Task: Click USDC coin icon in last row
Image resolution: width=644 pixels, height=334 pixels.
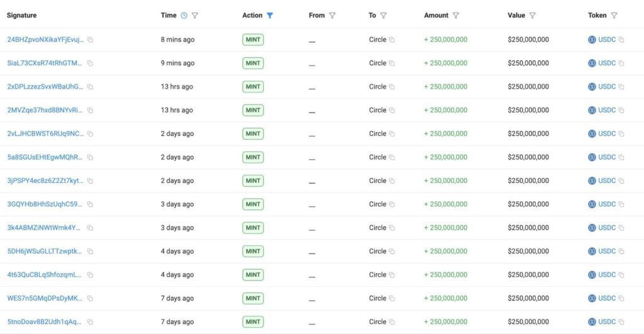Action: [592, 321]
